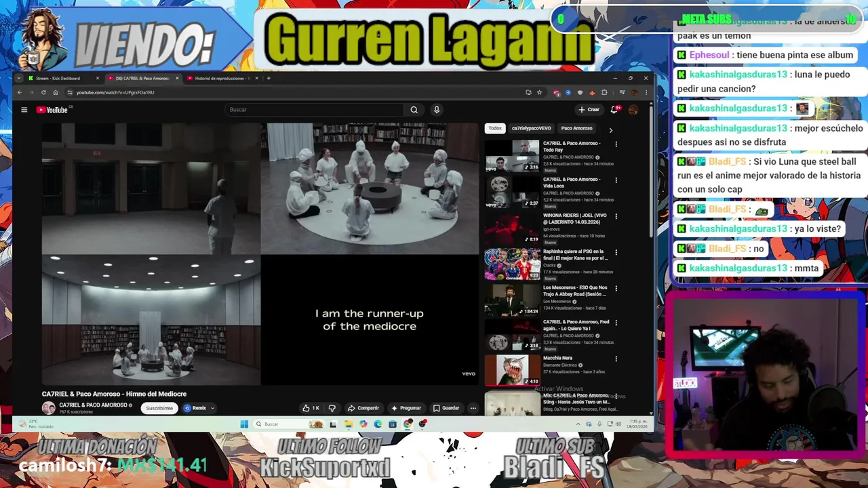
Task: Select the Todos filter chip
Action: (495, 128)
